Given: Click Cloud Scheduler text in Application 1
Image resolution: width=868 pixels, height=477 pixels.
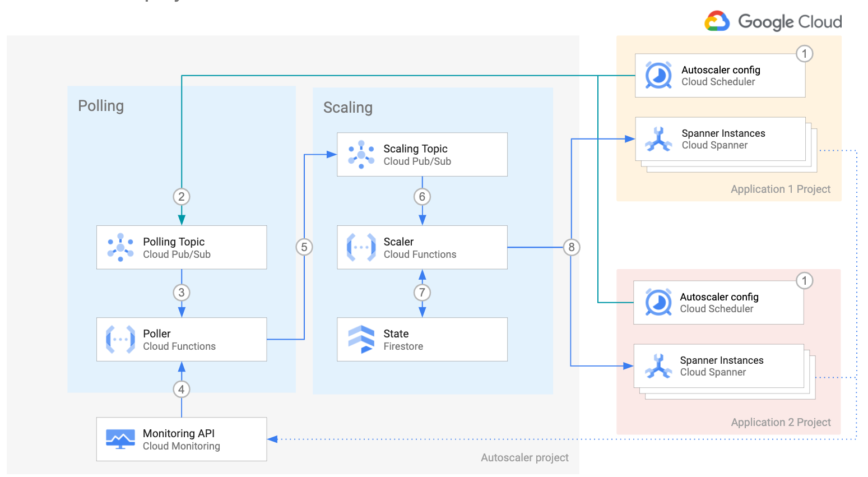Looking at the screenshot, I should tap(718, 82).
